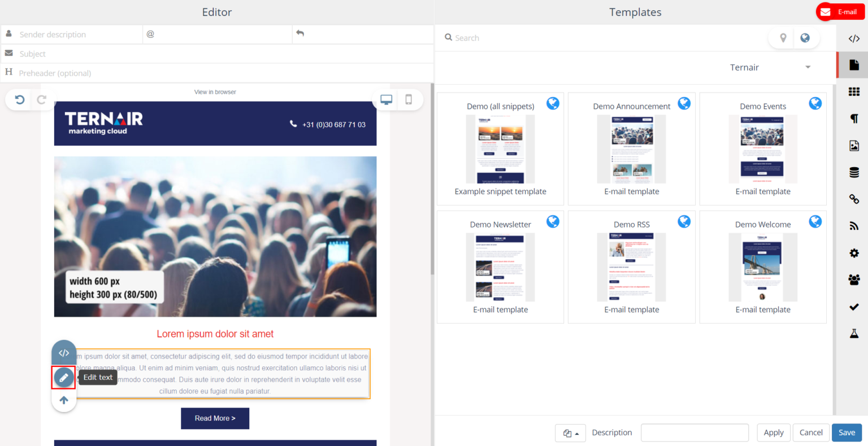
Task: Focus the sender @ email address field
Action: [x=218, y=34]
